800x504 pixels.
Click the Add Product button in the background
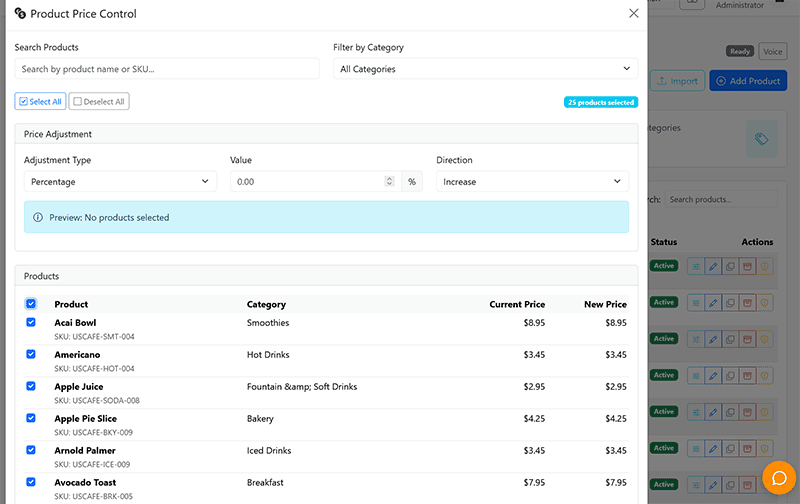[x=748, y=81]
